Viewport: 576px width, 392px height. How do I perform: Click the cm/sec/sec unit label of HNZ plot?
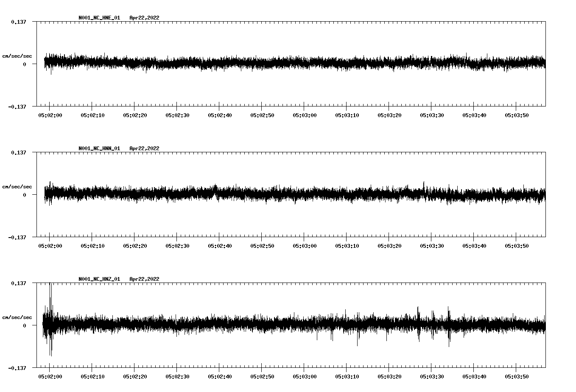coord(17,317)
